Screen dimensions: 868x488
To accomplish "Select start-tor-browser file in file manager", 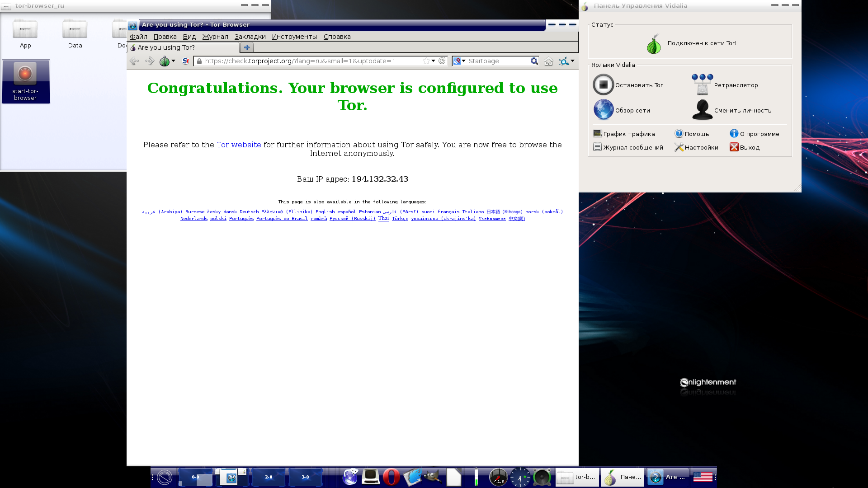I will [x=26, y=82].
